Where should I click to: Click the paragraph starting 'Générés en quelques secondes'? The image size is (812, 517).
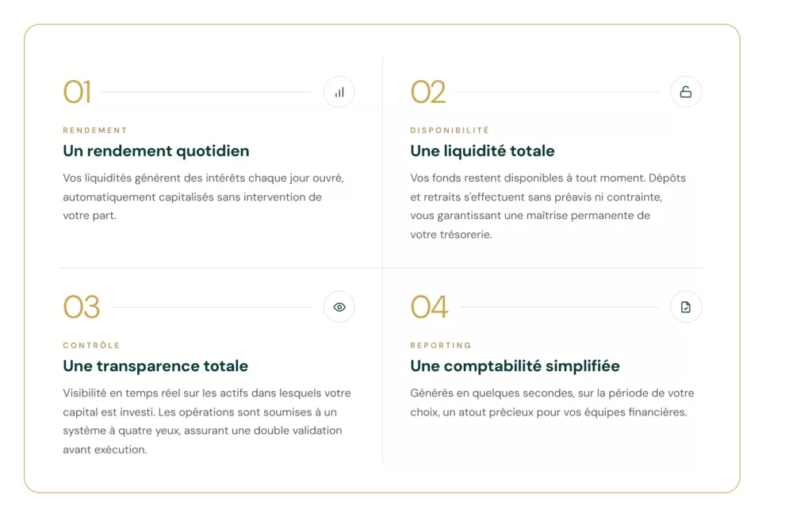[552, 403]
